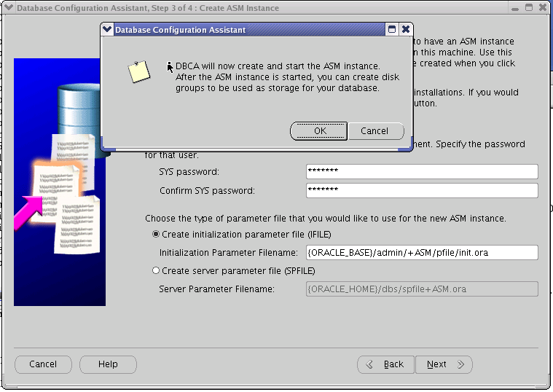This screenshot has width=553, height=392.
Task: Open the dialog's window menu arrow
Action: (107, 30)
